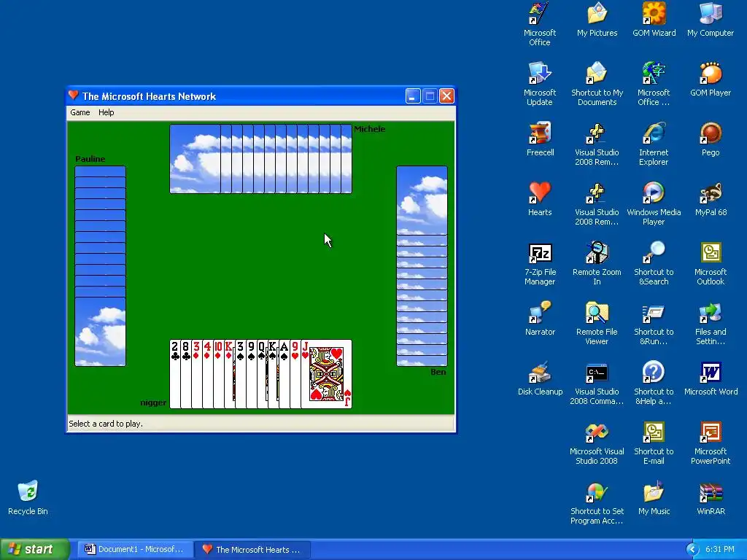Select the 8 of Clubs card
Image resolution: width=747 pixels, height=560 pixels.
pos(186,374)
